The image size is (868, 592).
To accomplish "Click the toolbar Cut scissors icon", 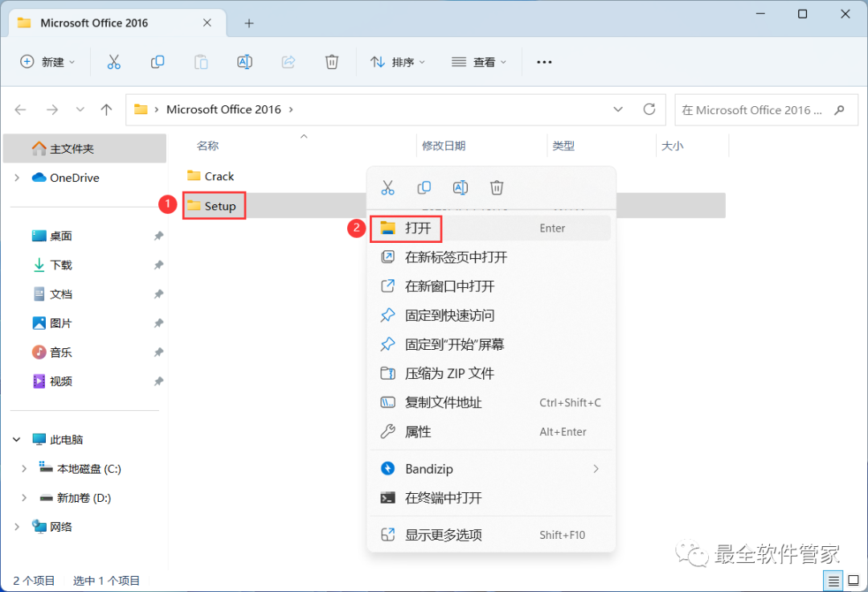I will click(113, 62).
